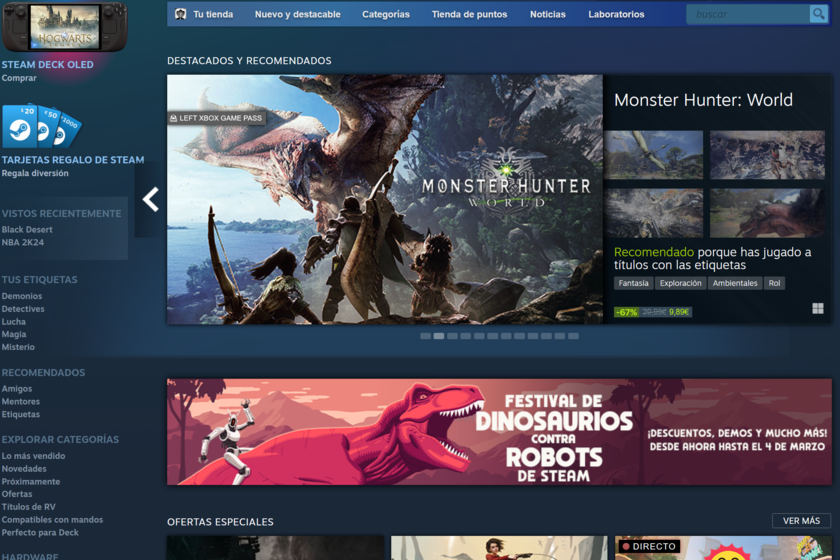Screen dimensions: 840x560
Task: Open Lo más vendido category
Action: point(33,456)
